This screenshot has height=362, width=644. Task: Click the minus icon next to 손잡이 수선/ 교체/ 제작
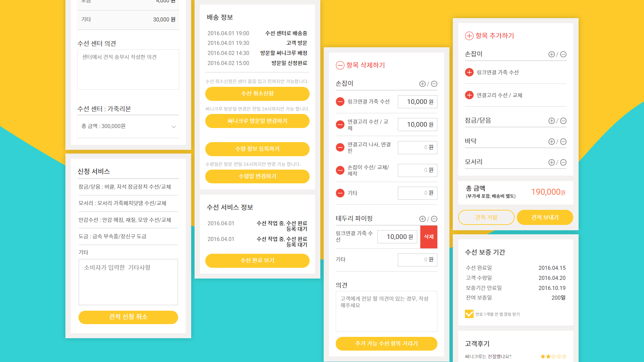click(x=340, y=170)
